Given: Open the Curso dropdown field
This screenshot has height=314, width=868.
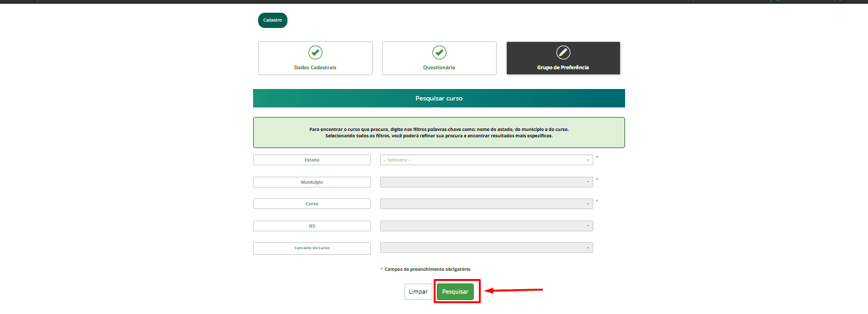Looking at the screenshot, I should 486,204.
